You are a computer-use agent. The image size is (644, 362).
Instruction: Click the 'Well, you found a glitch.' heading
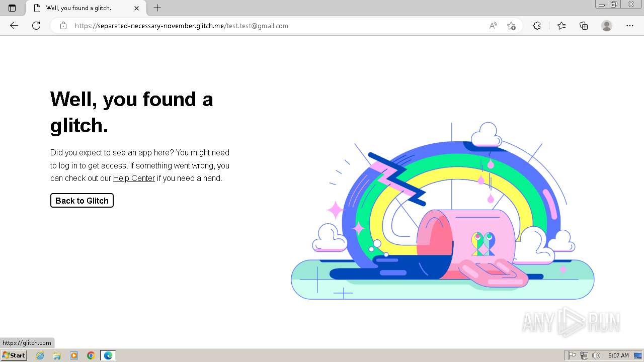(x=132, y=112)
